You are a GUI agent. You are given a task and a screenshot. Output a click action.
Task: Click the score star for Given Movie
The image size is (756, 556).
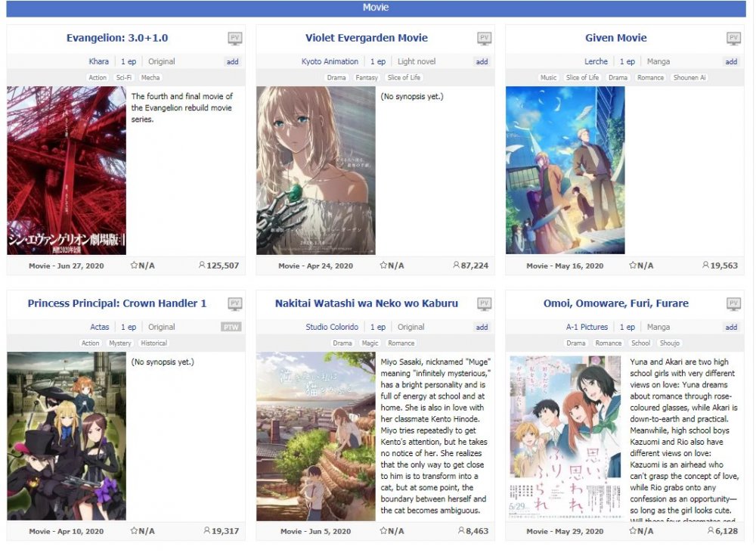click(x=633, y=265)
